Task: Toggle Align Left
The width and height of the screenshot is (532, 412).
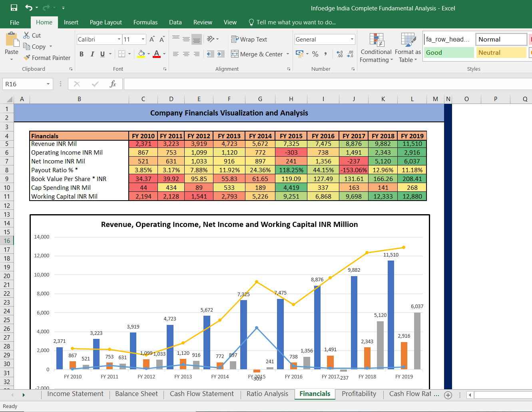Action: tap(176, 54)
